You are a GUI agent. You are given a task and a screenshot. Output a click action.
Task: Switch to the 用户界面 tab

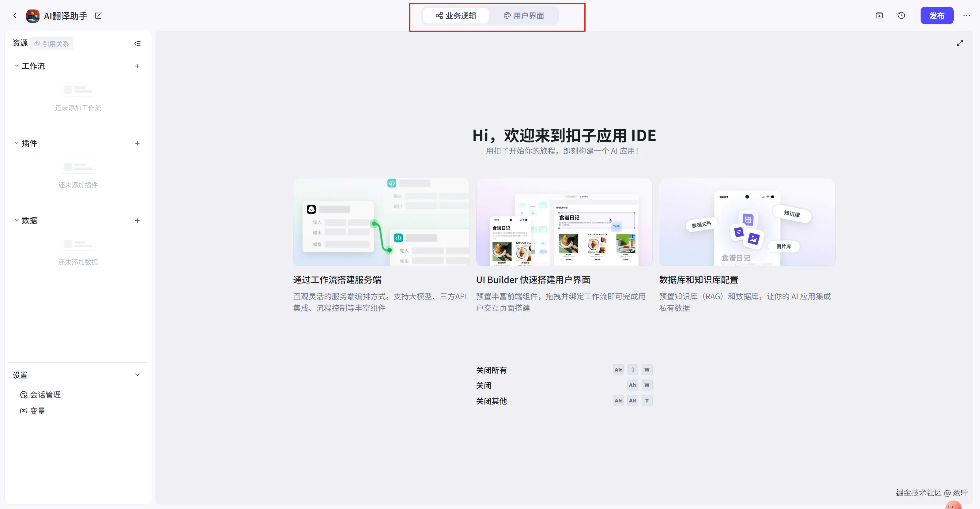pyautogui.click(x=524, y=16)
